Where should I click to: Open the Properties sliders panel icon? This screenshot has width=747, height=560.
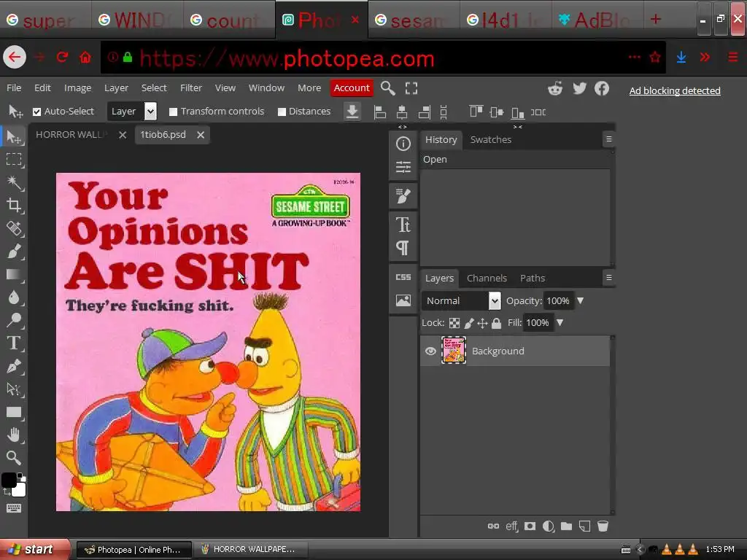coord(403,167)
